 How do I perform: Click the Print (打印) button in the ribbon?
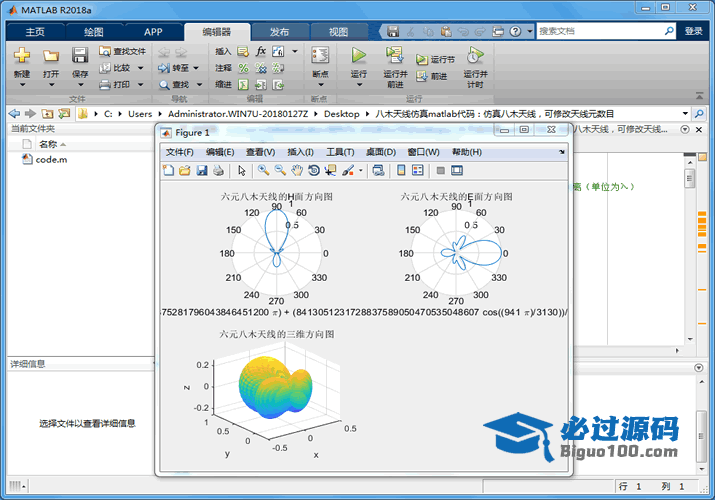(115, 84)
